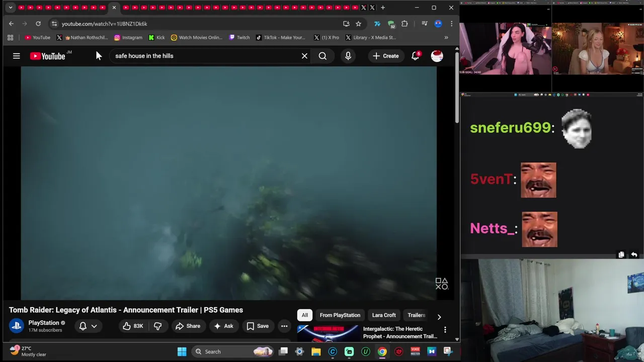Open green extension with 32 badge
The height and width of the screenshot is (362, 644).
point(391,24)
